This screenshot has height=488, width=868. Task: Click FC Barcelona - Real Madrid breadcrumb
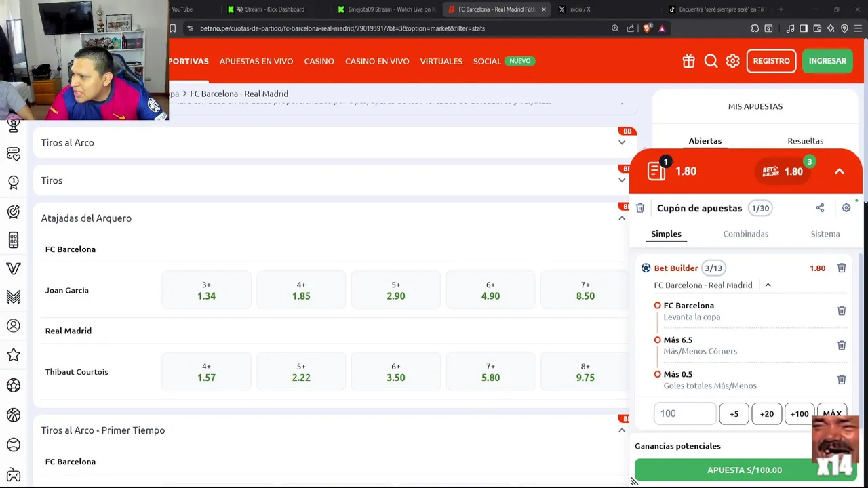point(239,94)
